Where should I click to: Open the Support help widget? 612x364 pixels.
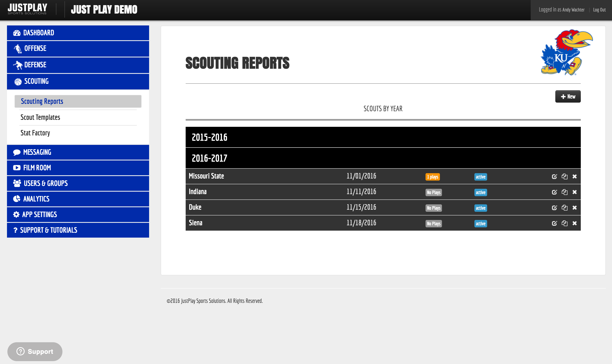click(35, 351)
